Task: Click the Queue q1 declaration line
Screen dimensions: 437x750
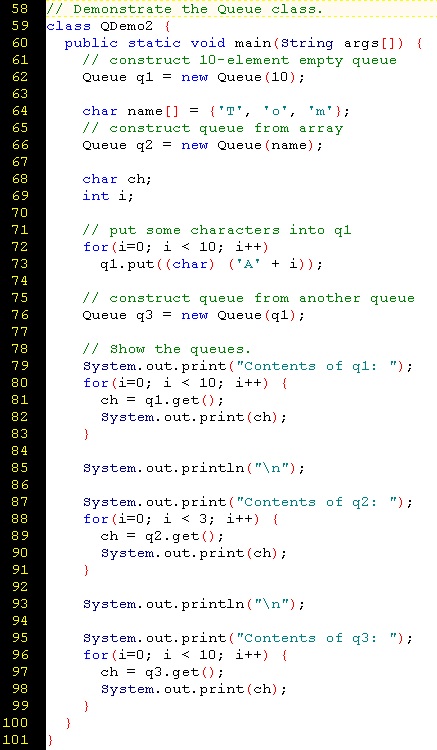Action: (x=193, y=77)
